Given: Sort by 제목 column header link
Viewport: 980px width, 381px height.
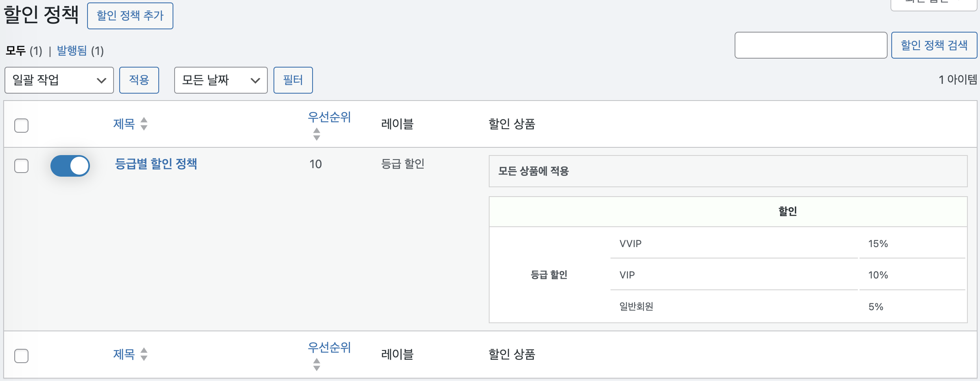Looking at the screenshot, I should tap(124, 124).
